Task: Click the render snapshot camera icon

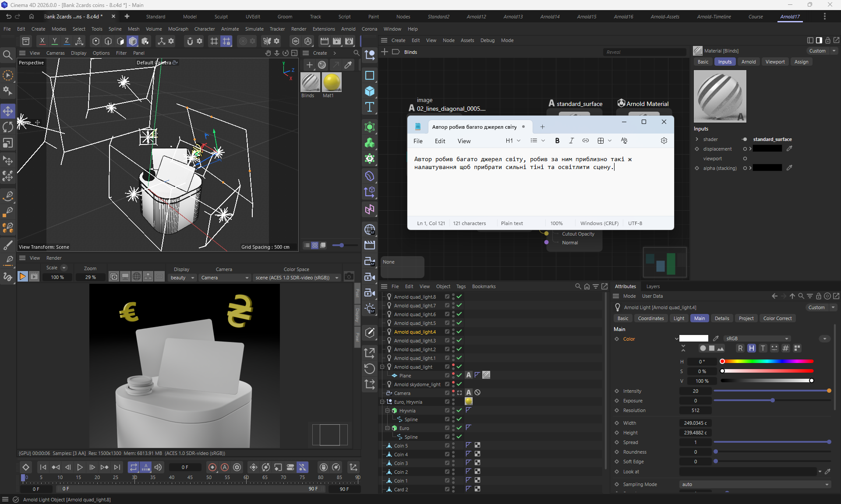Action: pyautogui.click(x=349, y=276)
